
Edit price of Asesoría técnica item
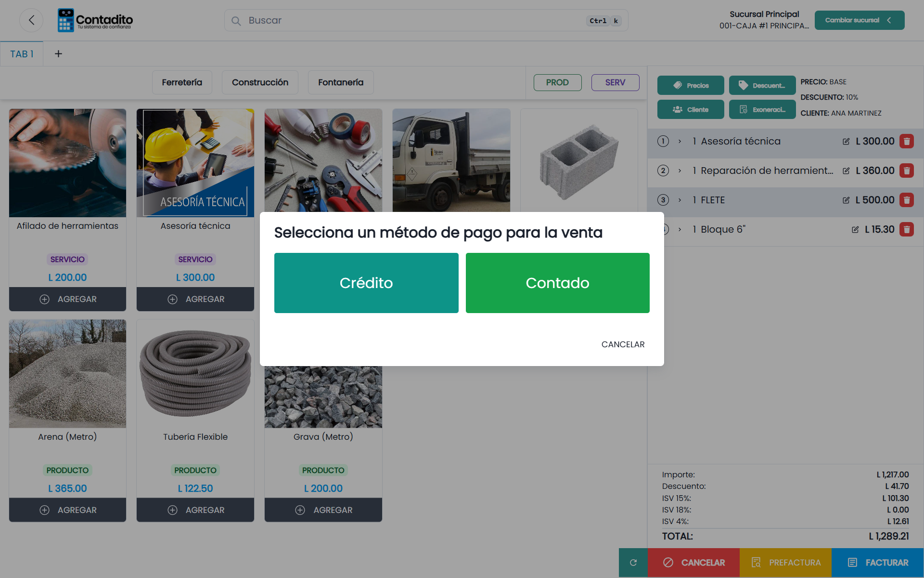click(x=846, y=142)
